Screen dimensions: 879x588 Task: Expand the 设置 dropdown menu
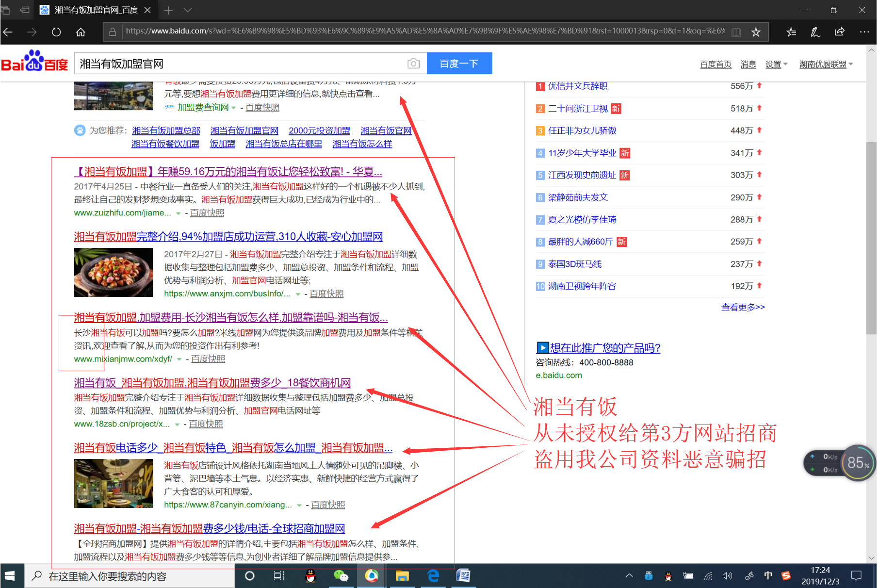(x=776, y=65)
